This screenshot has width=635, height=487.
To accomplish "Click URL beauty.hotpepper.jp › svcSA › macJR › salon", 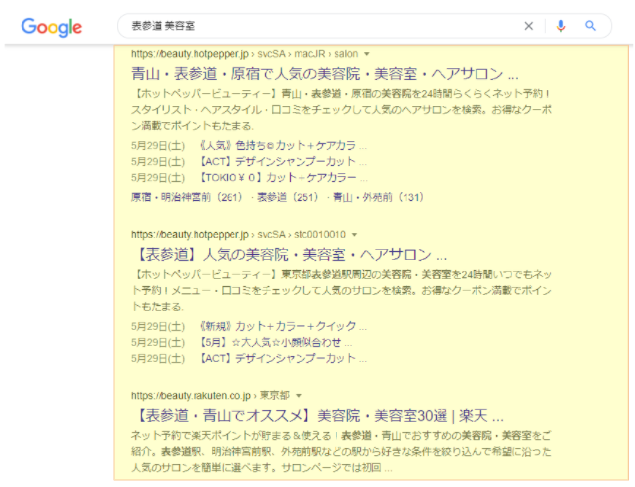I will coord(244,54).
